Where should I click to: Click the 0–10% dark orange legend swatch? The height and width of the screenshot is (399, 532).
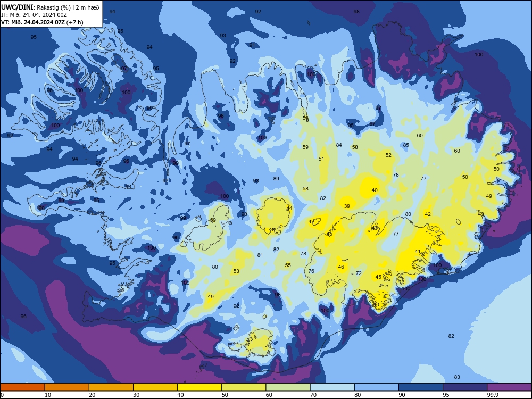(x=22, y=387)
